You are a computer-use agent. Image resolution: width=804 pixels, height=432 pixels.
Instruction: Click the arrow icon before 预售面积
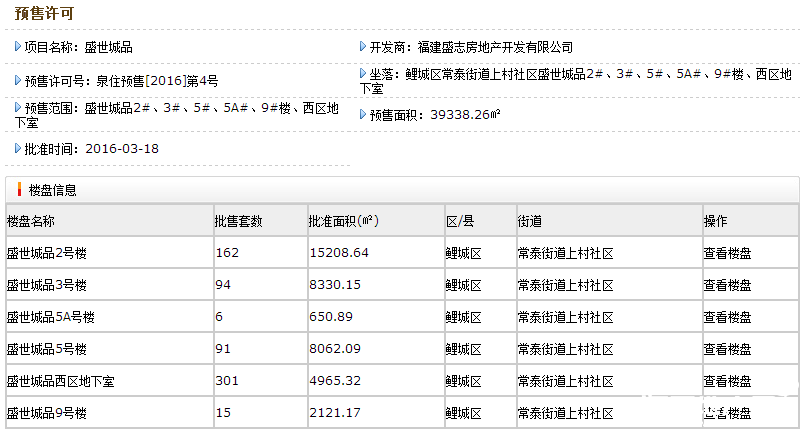pyautogui.click(x=363, y=114)
